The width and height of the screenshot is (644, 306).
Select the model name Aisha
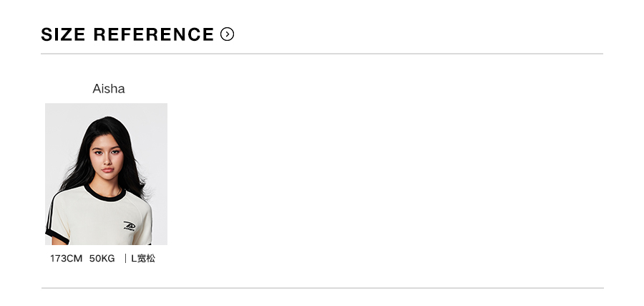tap(109, 89)
